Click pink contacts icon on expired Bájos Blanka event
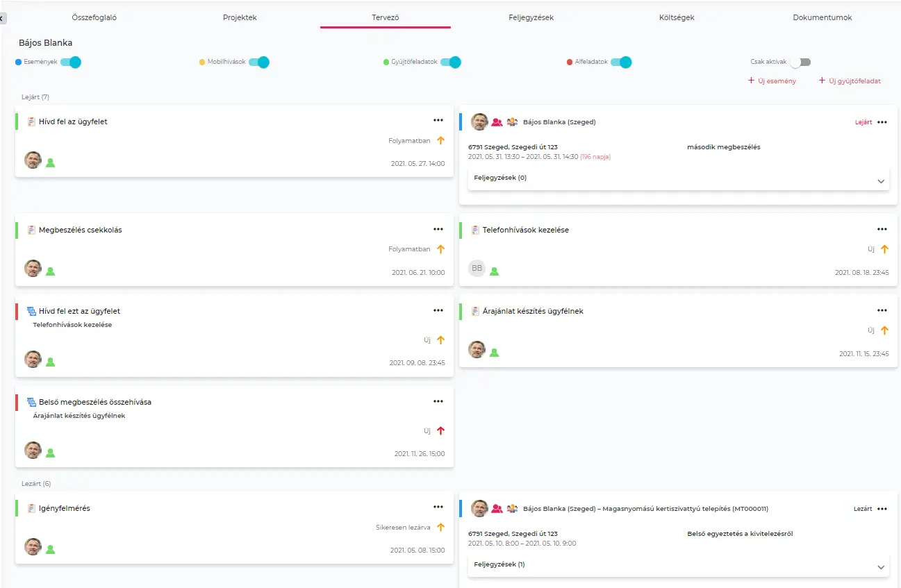This screenshot has width=901, height=588. 497,122
